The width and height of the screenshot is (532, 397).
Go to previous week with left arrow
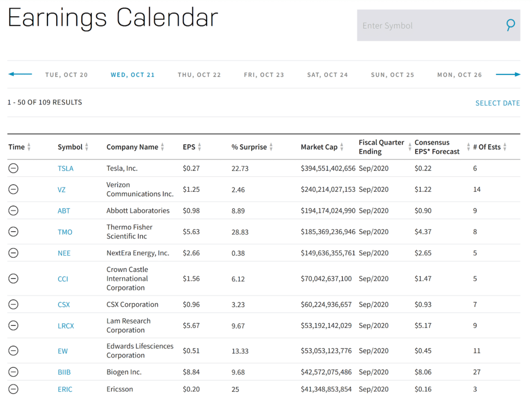click(x=20, y=74)
